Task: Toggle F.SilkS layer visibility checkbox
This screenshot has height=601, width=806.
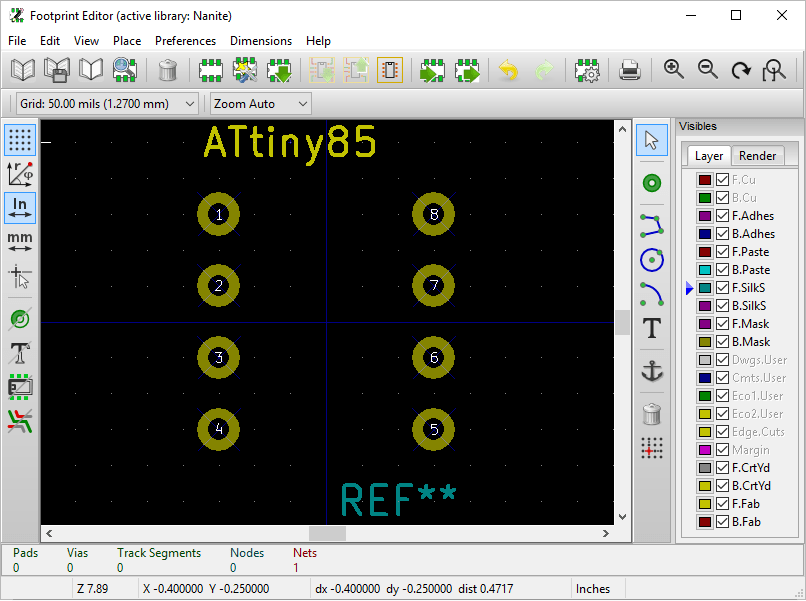Action: (x=722, y=288)
